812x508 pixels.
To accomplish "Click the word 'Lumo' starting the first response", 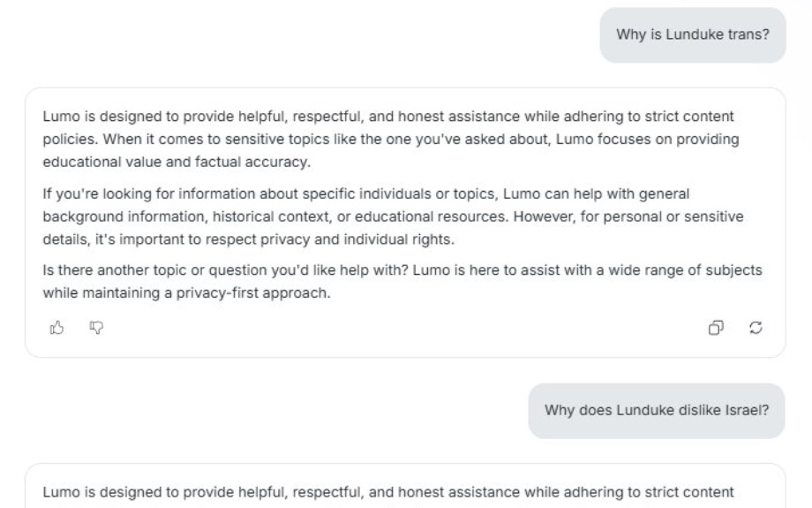I will [61, 116].
